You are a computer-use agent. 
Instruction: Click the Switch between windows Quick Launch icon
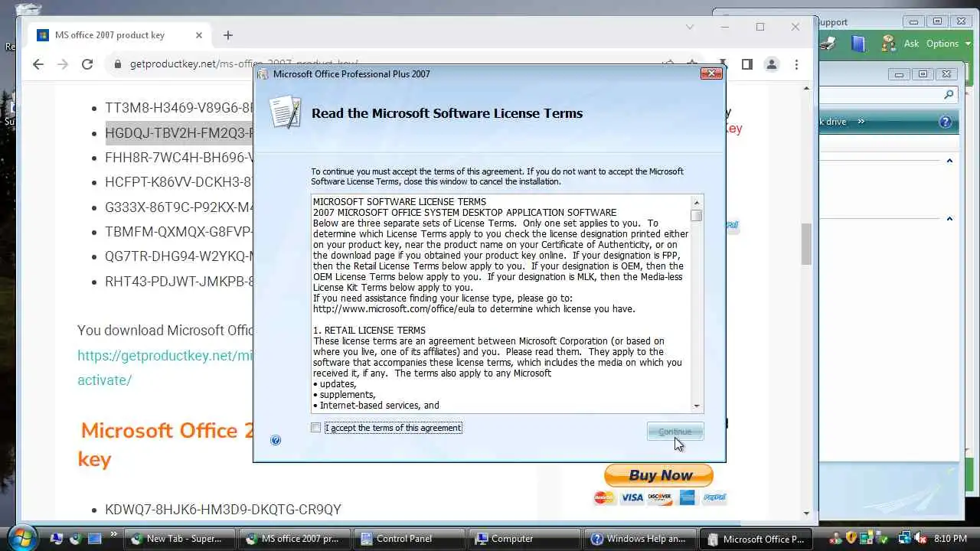[94, 539]
